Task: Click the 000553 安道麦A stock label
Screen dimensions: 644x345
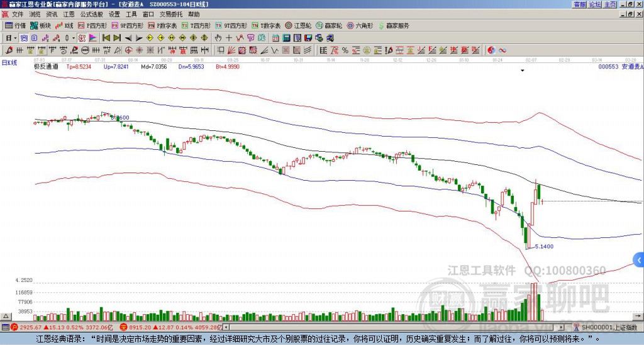Action: tap(619, 66)
